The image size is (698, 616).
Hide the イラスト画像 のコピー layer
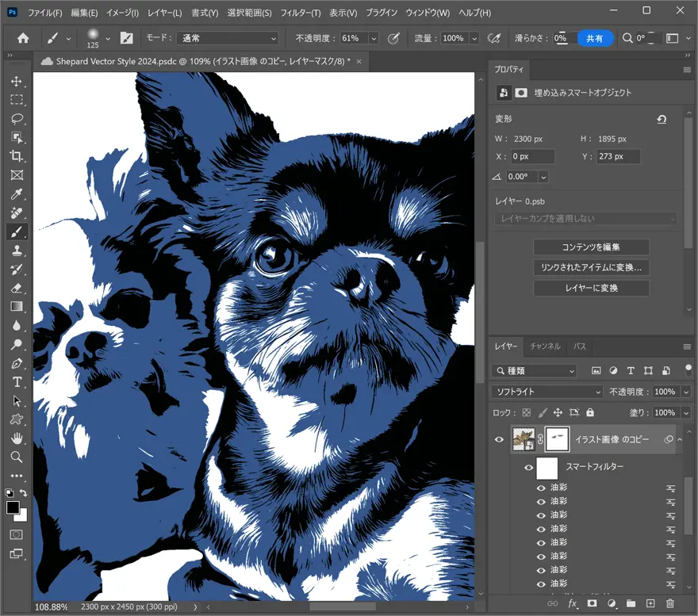tap(499, 439)
